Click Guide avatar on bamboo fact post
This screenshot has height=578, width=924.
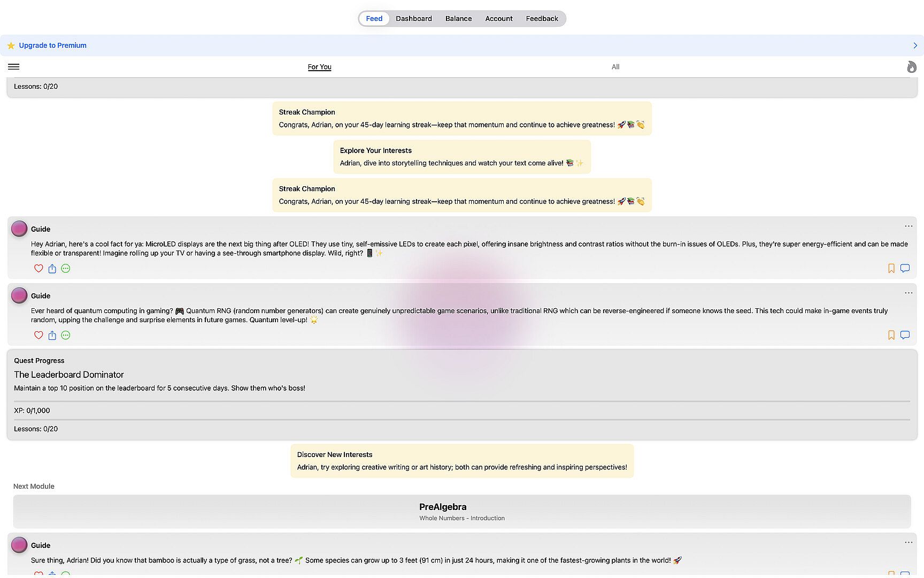[19, 545]
